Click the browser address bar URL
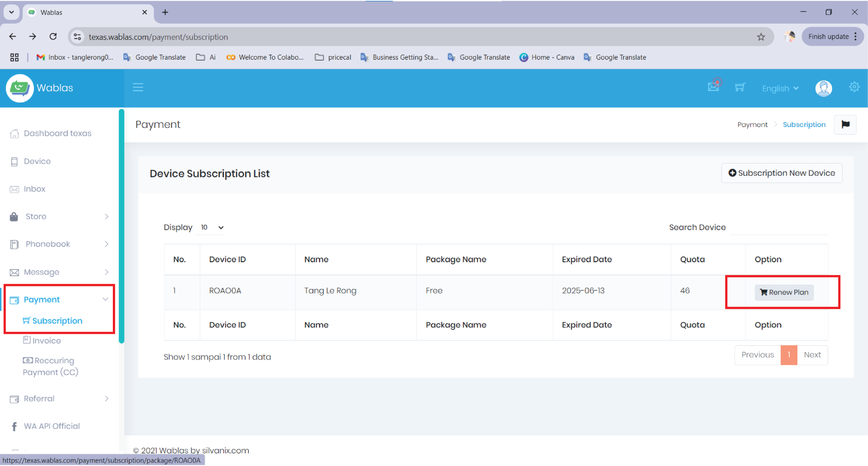Viewport: 868px width, 466px height. (x=158, y=37)
